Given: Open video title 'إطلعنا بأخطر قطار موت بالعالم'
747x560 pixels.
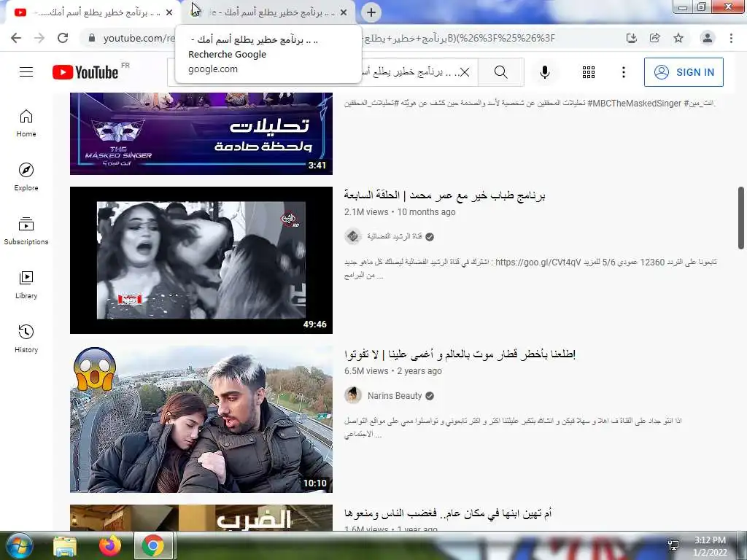Looking at the screenshot, I should [x=460, y=354].
